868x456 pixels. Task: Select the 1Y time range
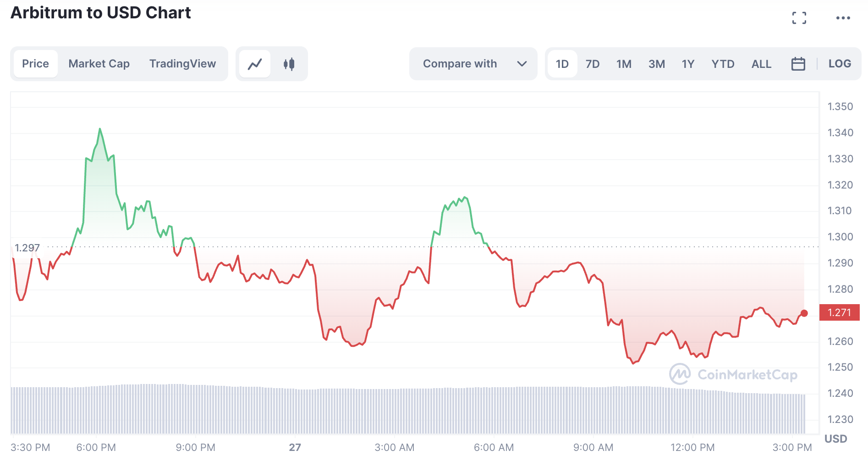pyautogui.click(x=688, y=64)
